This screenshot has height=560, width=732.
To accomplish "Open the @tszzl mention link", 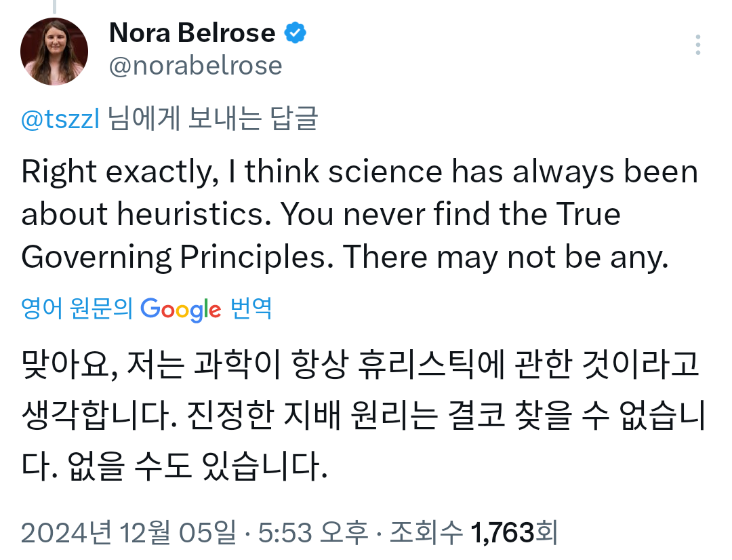I will tap(60, 119).
